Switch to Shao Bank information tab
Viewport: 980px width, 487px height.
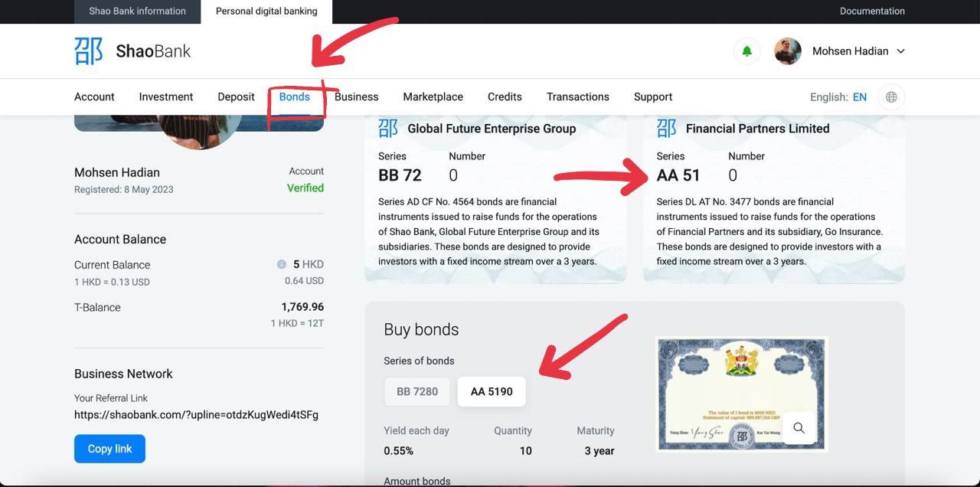click(138, 11)
